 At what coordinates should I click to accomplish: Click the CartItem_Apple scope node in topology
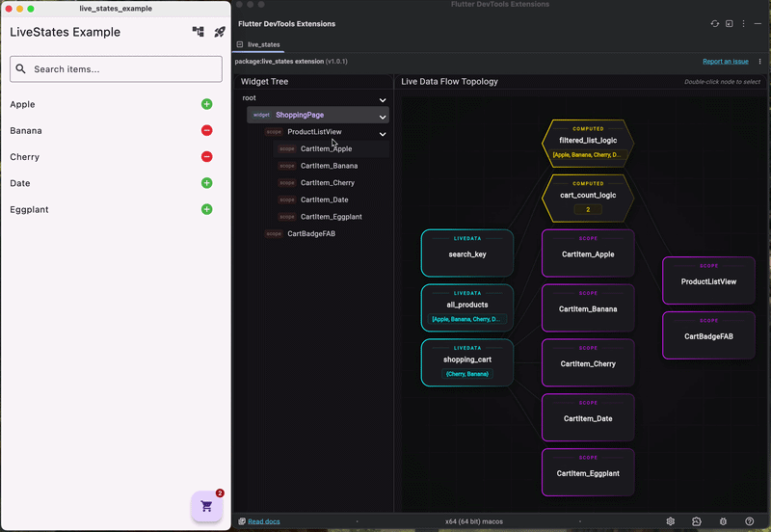pos(588,253)
